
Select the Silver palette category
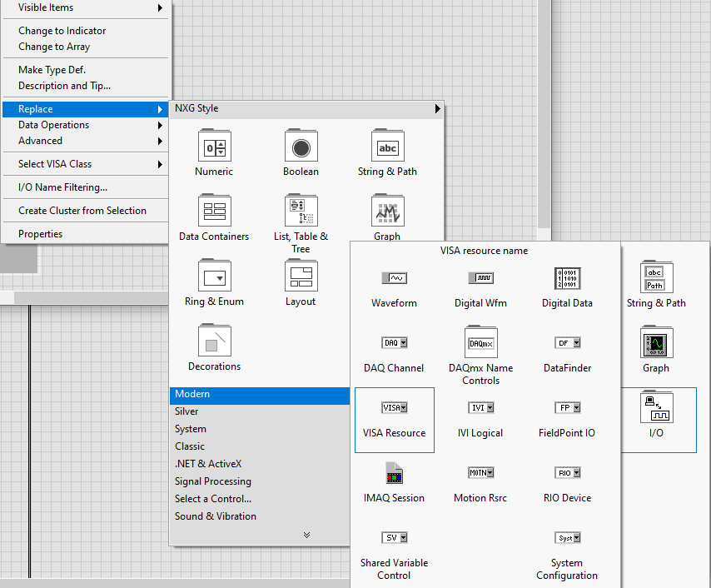pyautogui.click(x=260, y=411)
